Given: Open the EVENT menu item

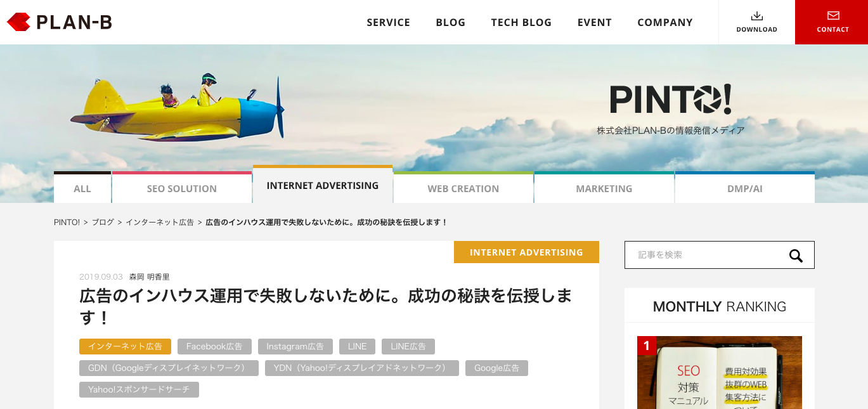Looking at the screenshot, I should coord(595,22).
